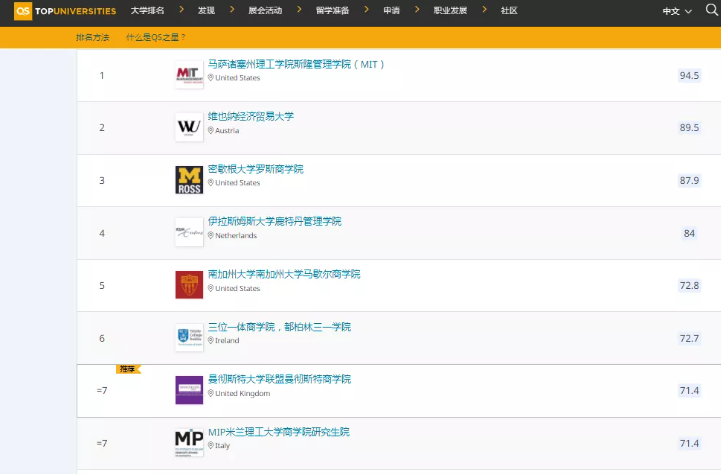Open 维也纳经济贸易大学 link
This screenshot has width=721, height=474.
coord(251,116)
